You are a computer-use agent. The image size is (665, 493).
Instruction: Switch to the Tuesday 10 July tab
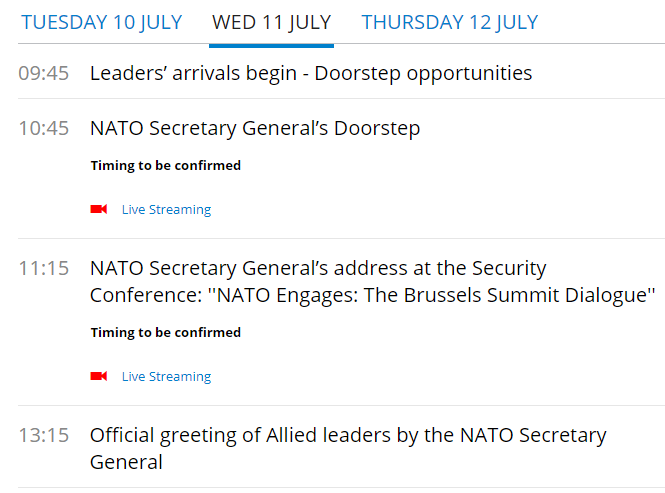102,22
